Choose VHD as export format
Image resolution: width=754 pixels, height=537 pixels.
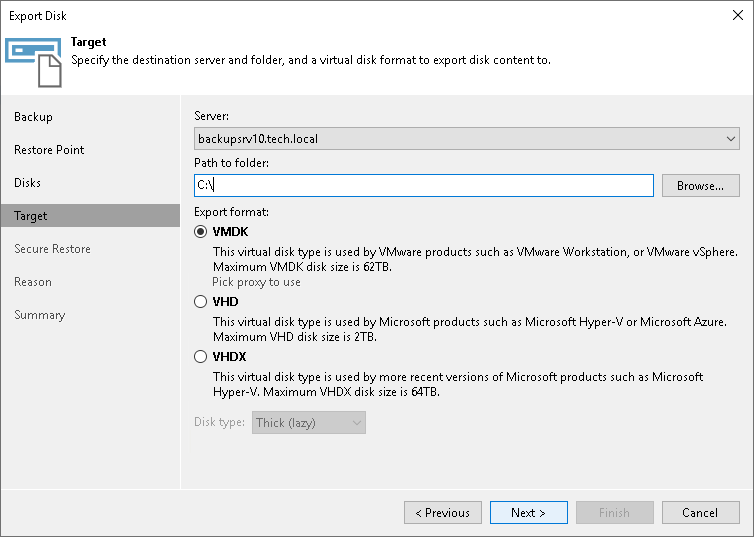pyautogui.click(x=201, y=301)
